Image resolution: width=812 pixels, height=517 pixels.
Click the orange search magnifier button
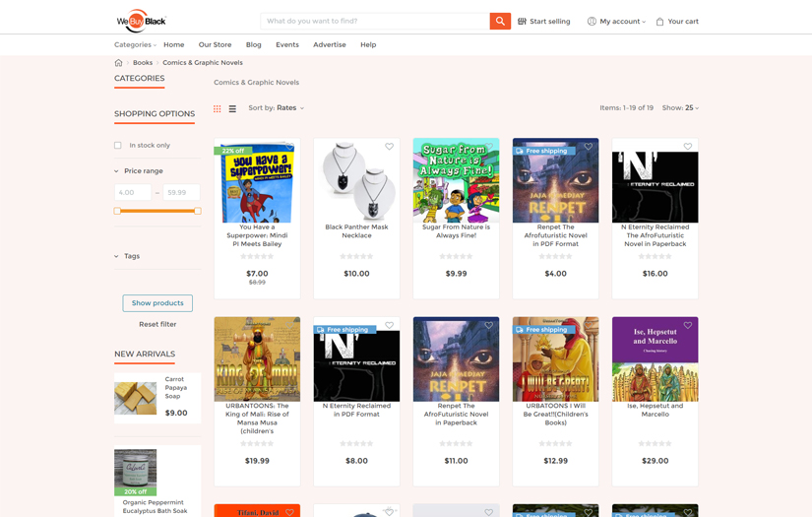click(500, 21)
